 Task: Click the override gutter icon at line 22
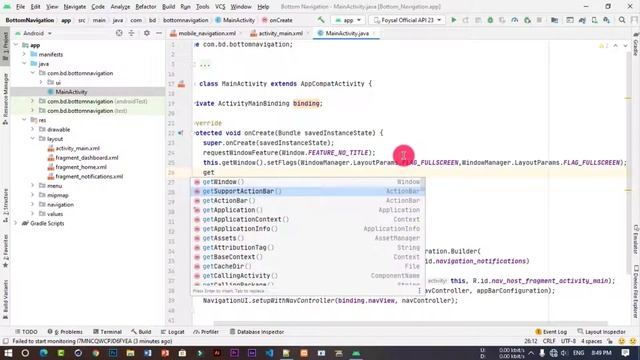click(x=181, y=133)
